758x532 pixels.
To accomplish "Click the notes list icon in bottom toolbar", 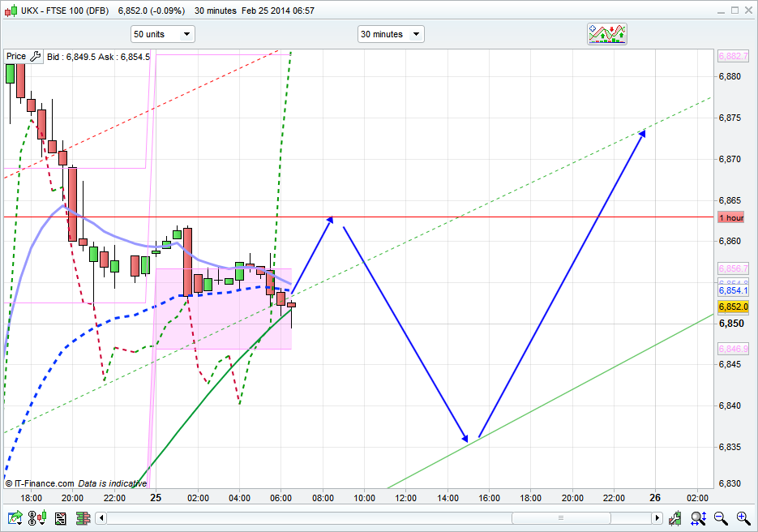I will (x=61, y=517).
